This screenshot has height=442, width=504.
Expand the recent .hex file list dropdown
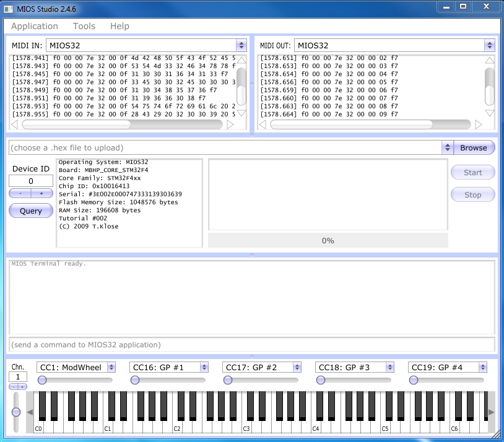[447, 148]
